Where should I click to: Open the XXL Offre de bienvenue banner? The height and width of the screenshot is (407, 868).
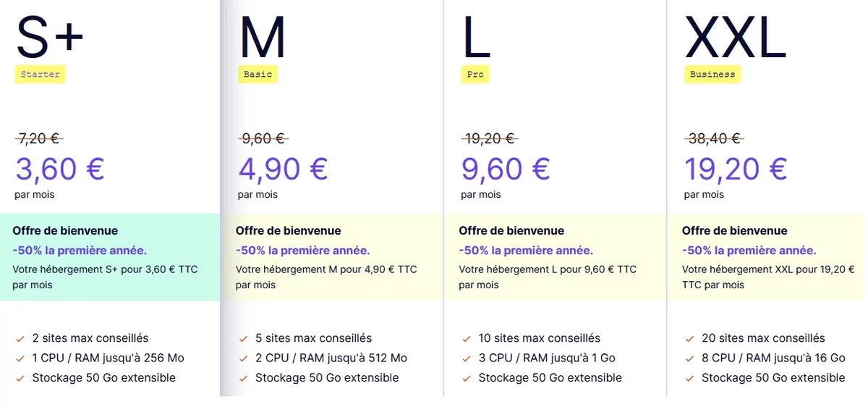(x=768, y=257)
